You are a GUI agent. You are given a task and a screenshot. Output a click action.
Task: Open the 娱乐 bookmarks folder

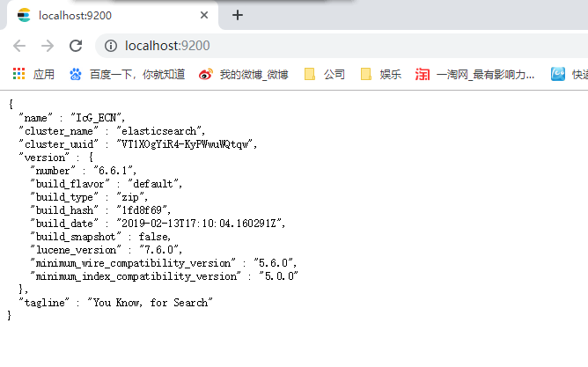point(380,74)
